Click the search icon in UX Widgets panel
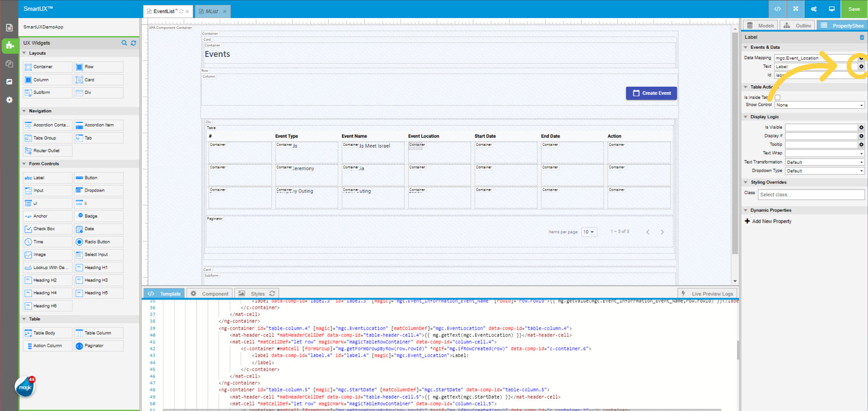This screenshot has height=411, width=868. click(124, 43)
